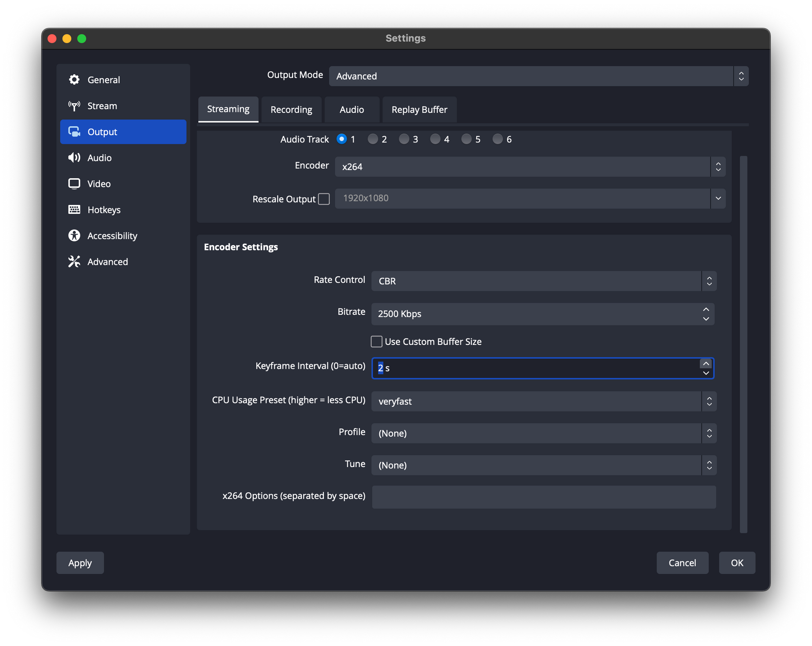The width and height of the screenshot is (812, 646).
Task: Click the Output icon in sidebar
Action: [75, 131]
